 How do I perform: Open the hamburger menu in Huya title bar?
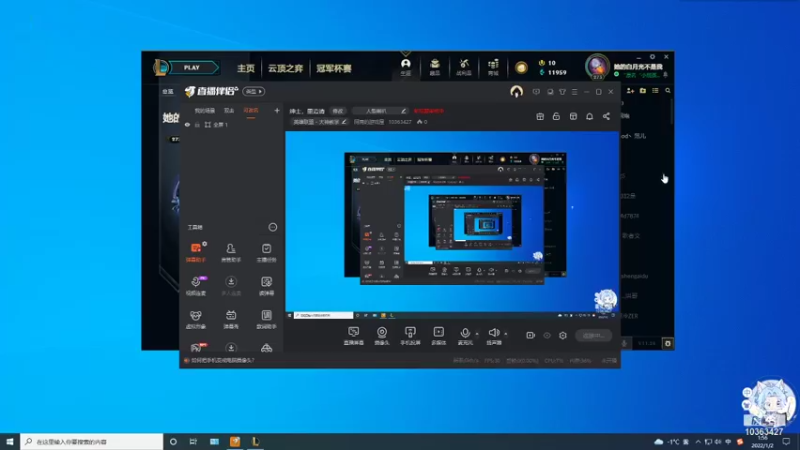click(574, 92)
